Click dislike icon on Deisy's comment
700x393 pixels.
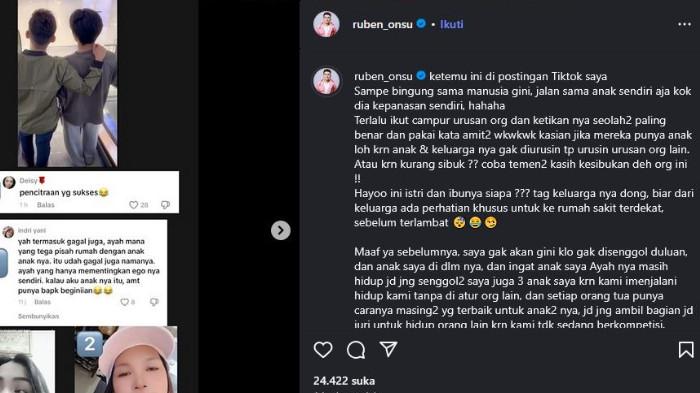coord(165,205)
